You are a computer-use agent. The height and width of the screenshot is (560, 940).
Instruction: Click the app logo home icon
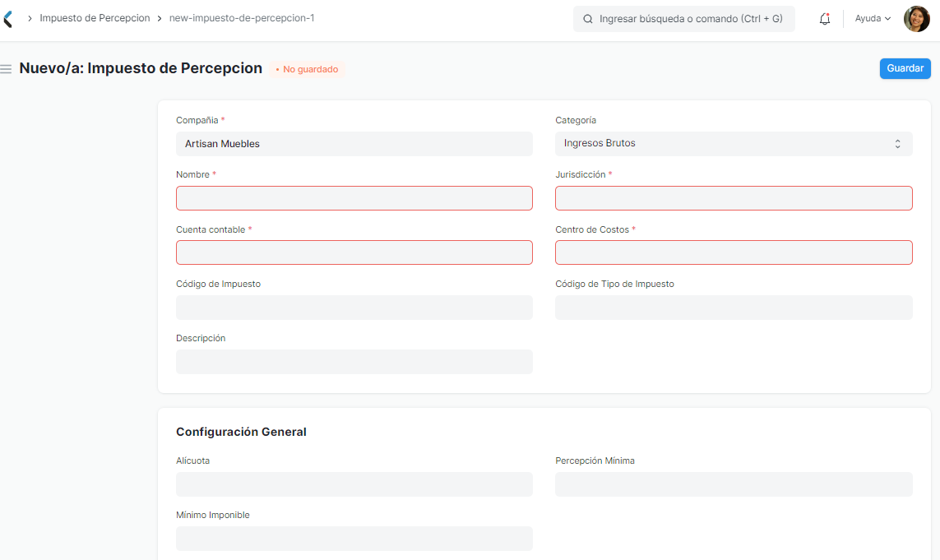click(7, 19)
